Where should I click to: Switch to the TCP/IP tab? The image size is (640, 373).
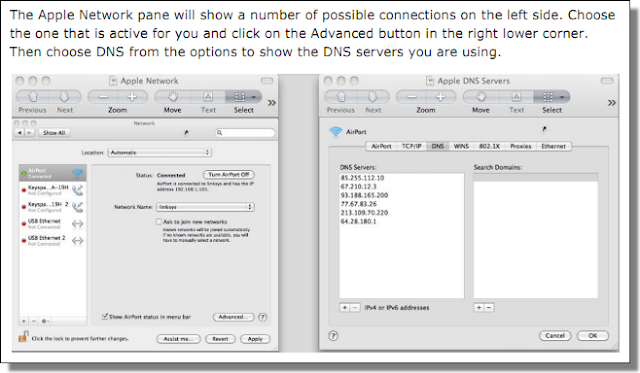point(411,146)
